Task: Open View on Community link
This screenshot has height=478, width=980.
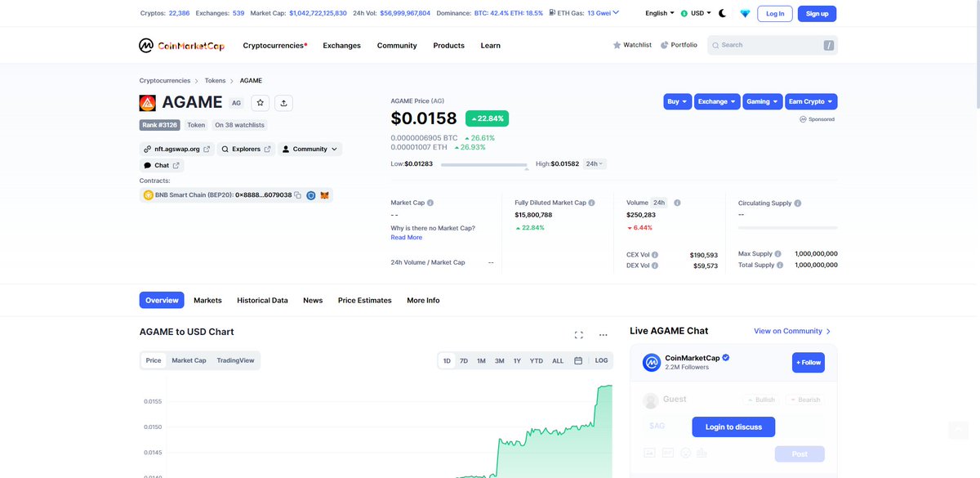Action: (792, 331)
